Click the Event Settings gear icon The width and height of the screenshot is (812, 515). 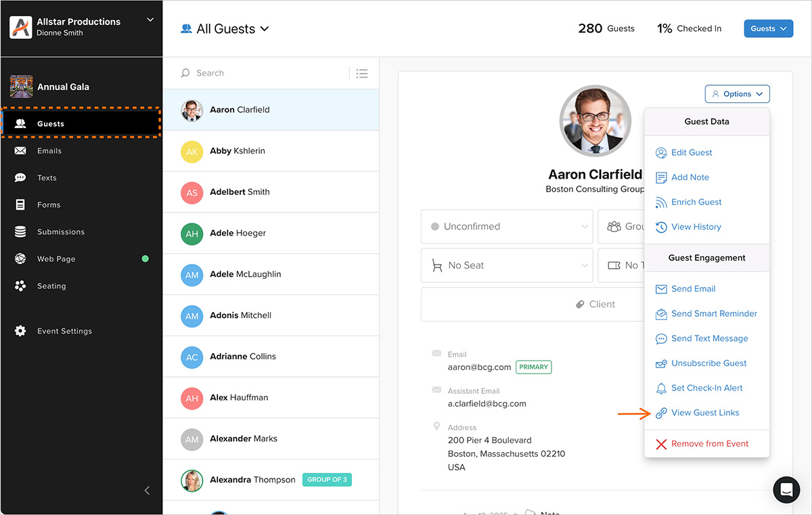click(x=20, y=331)
